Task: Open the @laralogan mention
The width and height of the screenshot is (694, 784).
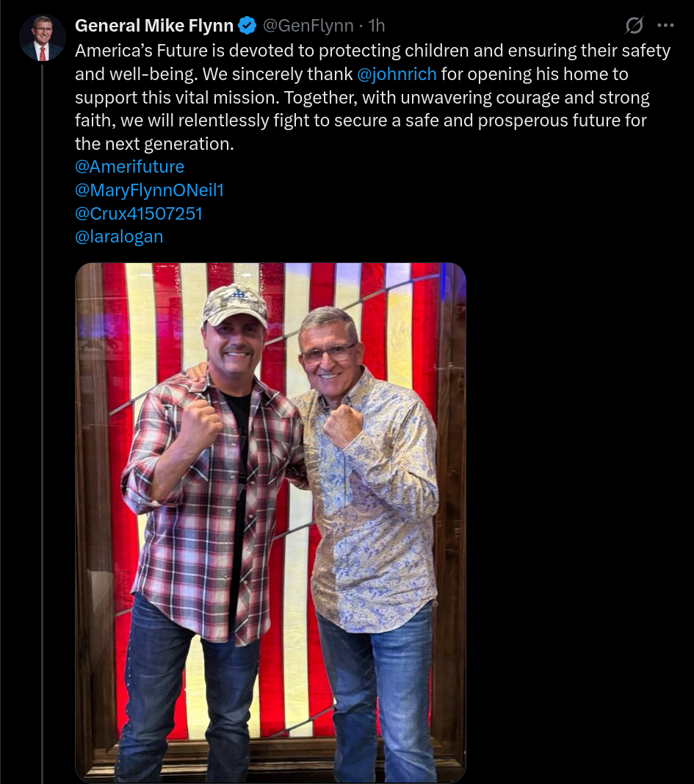Action: pos(119,237)
